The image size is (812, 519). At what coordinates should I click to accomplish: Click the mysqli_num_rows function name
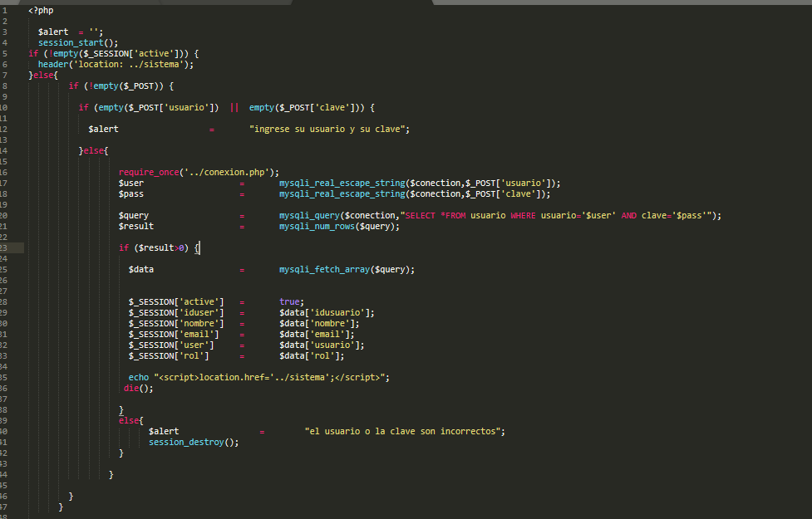tap(317, 227)
